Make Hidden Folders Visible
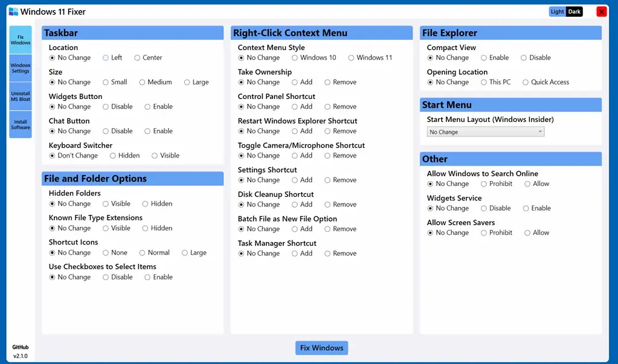The height and width of the screenshot is (364, 618). pos(116,203)
